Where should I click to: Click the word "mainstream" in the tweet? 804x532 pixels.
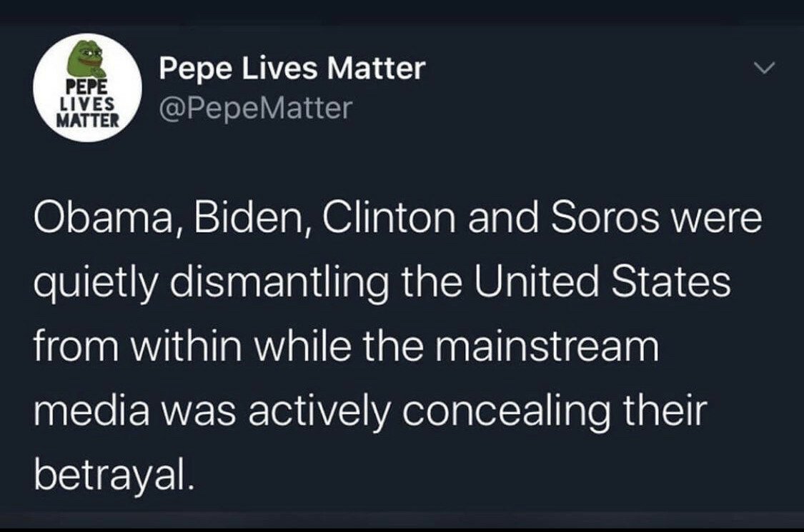click(558, 346)
